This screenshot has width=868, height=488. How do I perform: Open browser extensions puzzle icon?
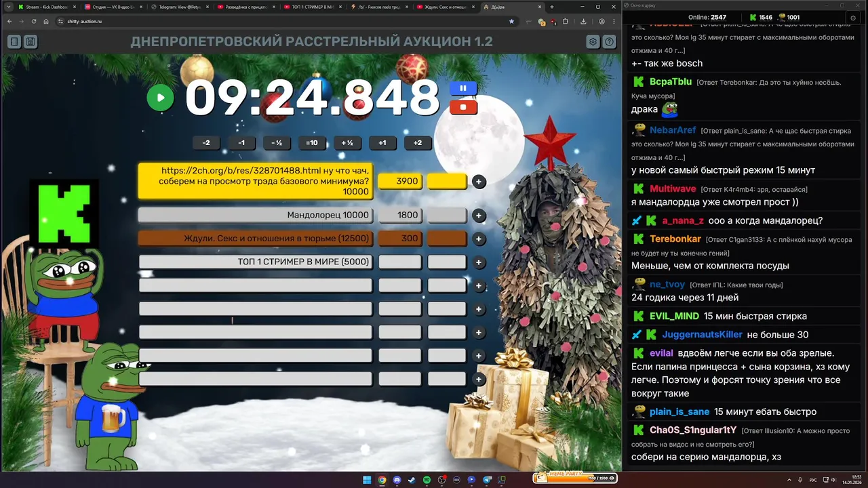(566, 21)
